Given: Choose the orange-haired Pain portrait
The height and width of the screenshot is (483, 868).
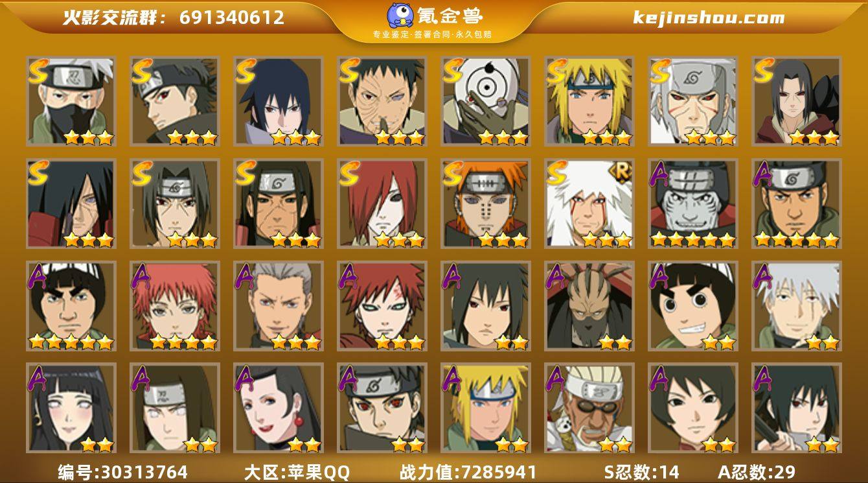Looking at the screenshot, I should 485,204.
